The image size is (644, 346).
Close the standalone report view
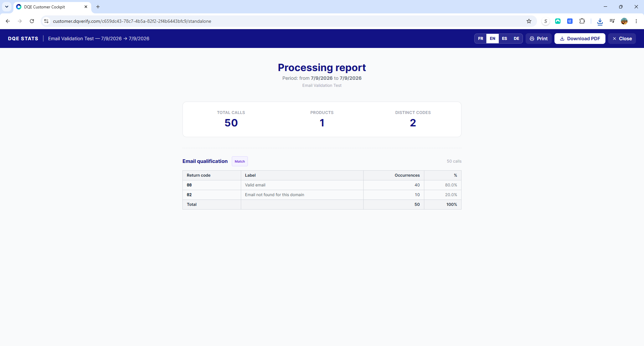point(622,39)
